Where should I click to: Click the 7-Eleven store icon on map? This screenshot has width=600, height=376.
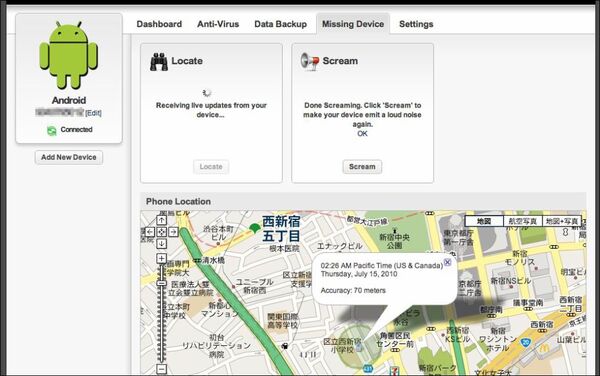[x=394, y=371]
